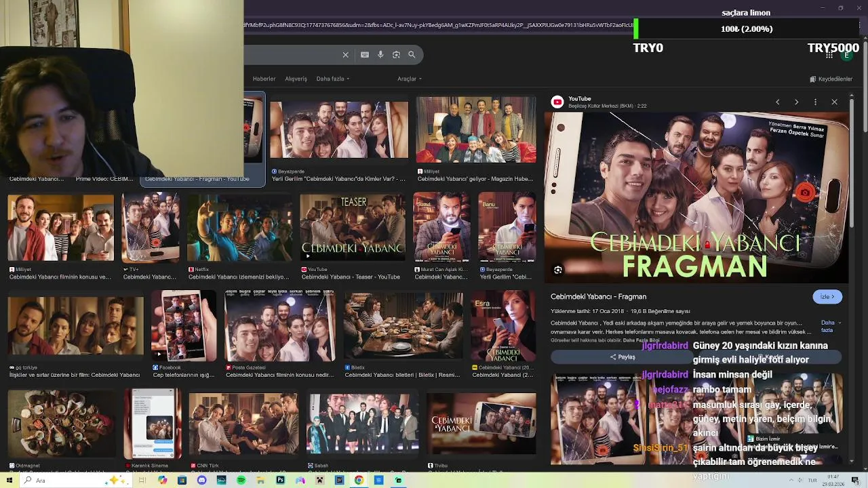Screen dimensions: 868x488
Task: Open the Murat Can Aşlak poster thumbnail
Action: pos(442,228)
